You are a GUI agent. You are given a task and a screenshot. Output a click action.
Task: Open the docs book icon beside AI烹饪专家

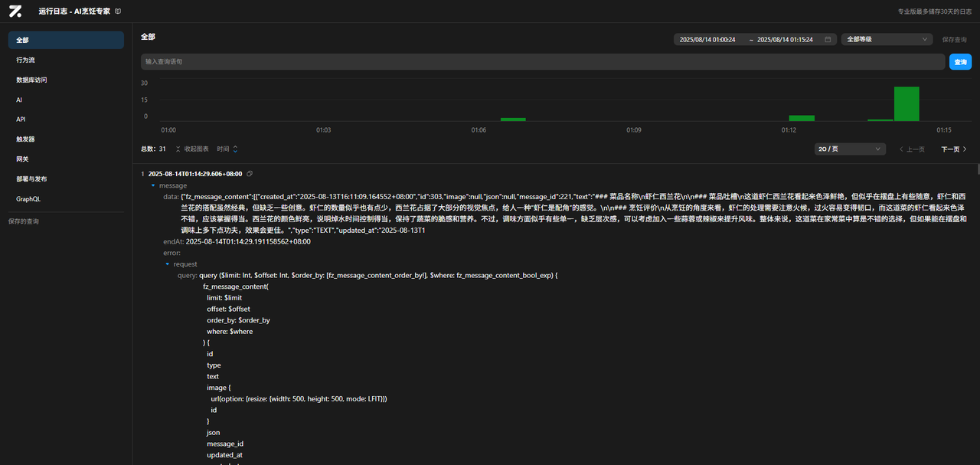tap(117, 11)
